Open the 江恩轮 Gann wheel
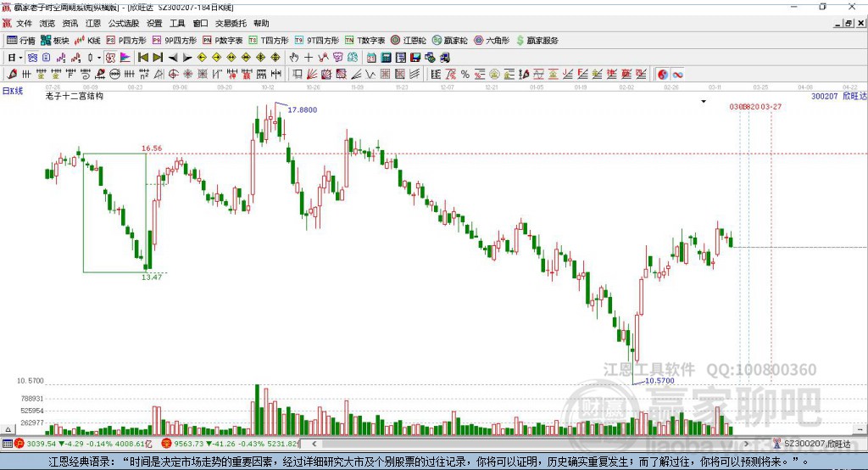Screen dimensions: 868x470 409,41
